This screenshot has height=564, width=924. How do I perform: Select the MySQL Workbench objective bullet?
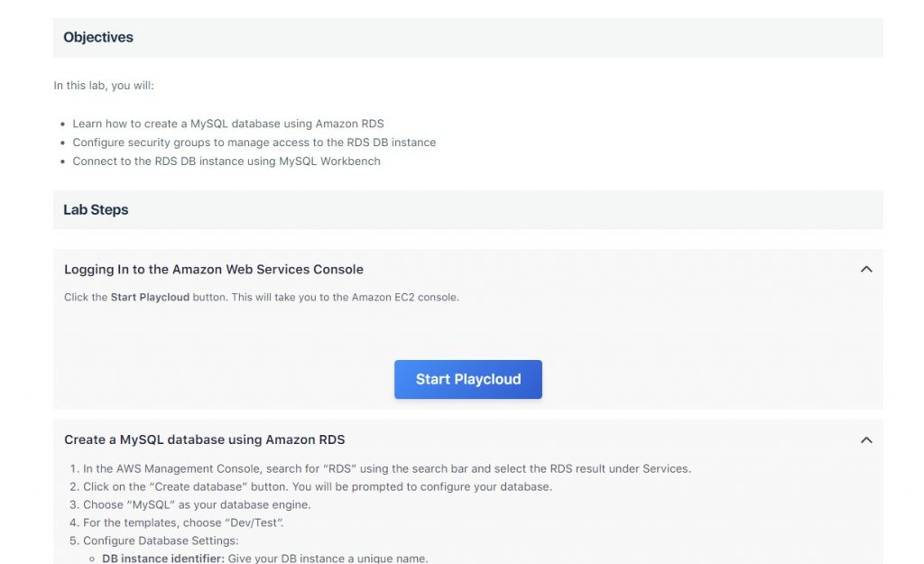[x=226, y=161]
